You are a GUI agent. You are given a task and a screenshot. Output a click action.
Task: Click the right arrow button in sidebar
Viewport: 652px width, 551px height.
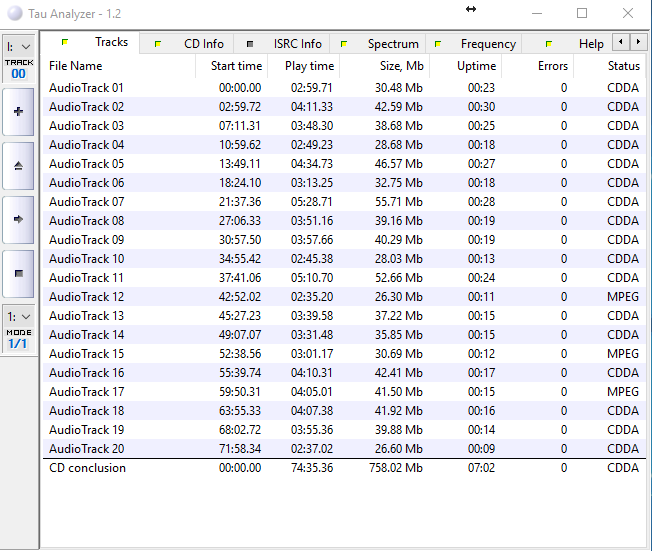[18, 220]
